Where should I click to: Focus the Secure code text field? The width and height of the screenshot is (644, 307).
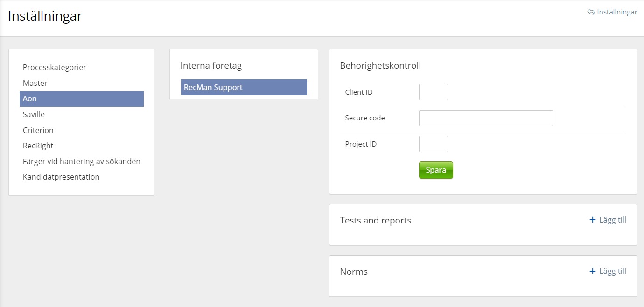coord(485,118)
